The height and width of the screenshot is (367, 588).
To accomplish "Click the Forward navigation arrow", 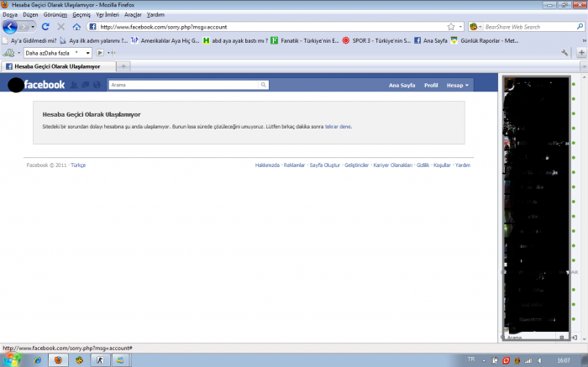I will tap(24, 27).
